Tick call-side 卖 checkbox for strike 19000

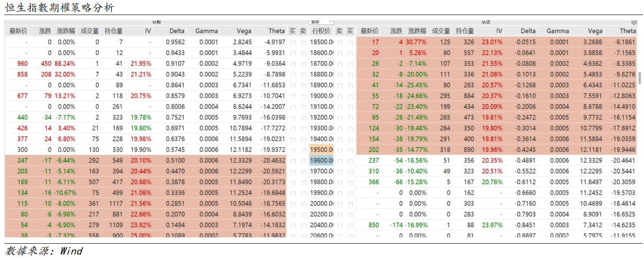[303, 96]
